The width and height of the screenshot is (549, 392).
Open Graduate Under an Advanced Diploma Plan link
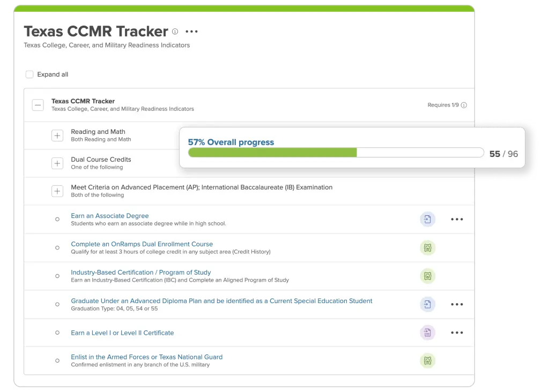221,301
